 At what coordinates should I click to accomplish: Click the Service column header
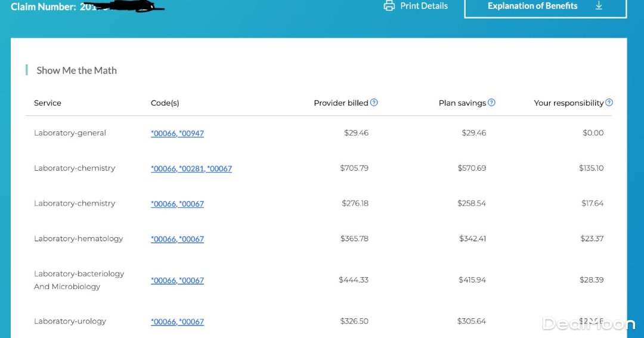(48, 103)
